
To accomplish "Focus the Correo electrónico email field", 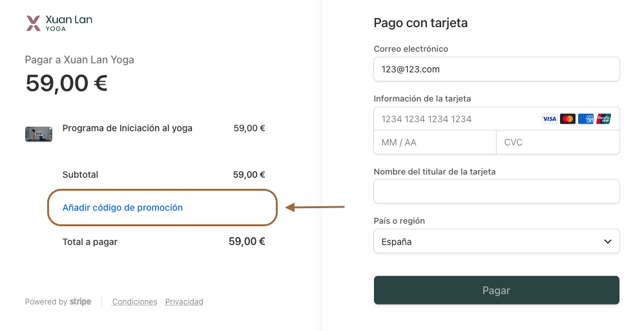I will [x=496, y=69].
